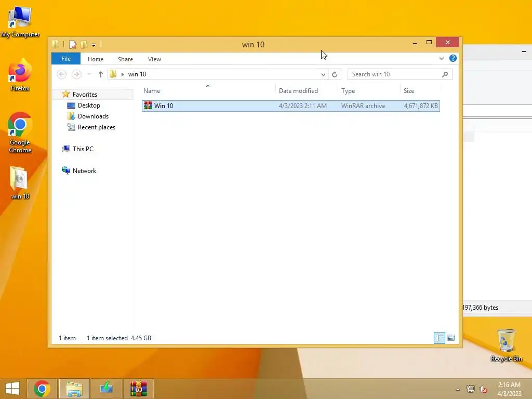Open recent locations dropdown arrow
The height and width of the screenshot is (399, 532).
89,74
